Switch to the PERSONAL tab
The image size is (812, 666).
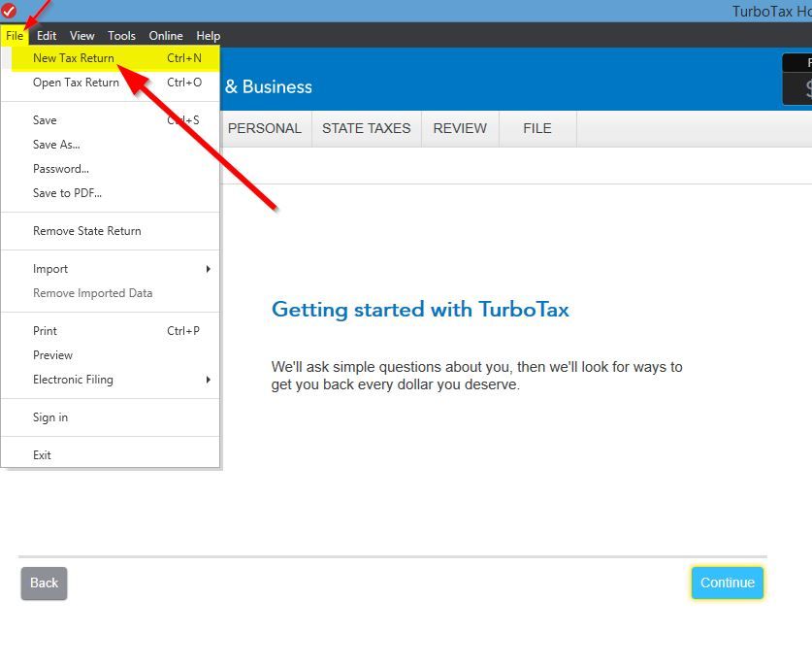(265, 128)
